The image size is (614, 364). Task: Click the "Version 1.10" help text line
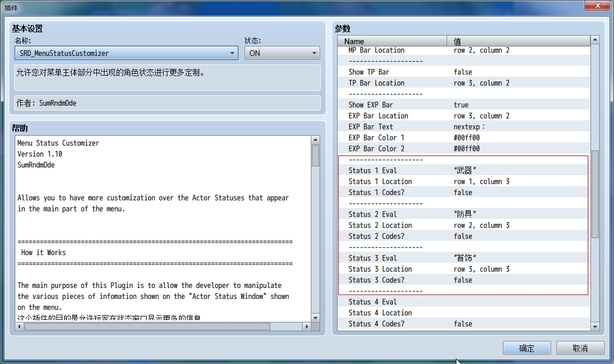[40, 154]
